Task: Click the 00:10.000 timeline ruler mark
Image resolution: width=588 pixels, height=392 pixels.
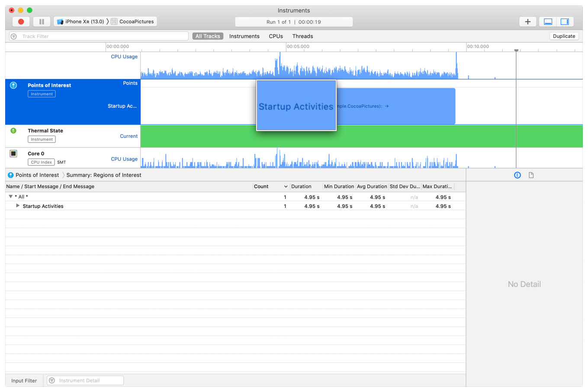Action: point(478,46)
